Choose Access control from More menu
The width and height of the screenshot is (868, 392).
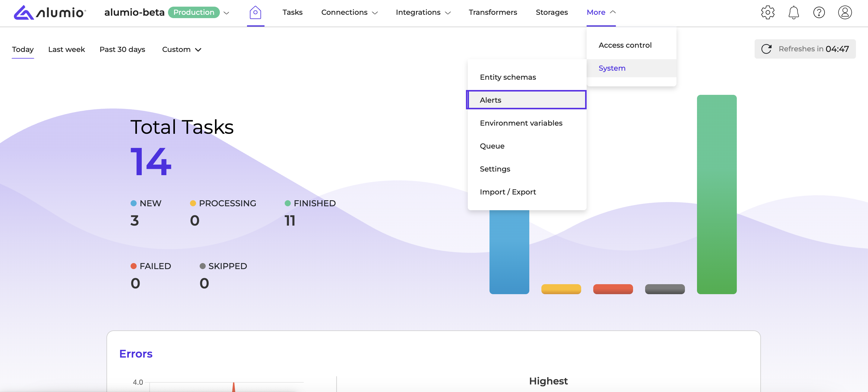pos(625,45)
